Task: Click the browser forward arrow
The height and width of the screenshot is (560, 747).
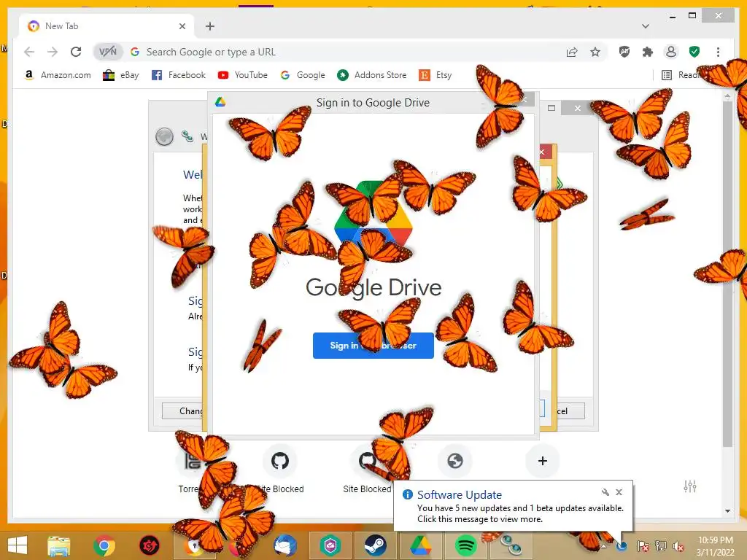Action: point(53,52)
